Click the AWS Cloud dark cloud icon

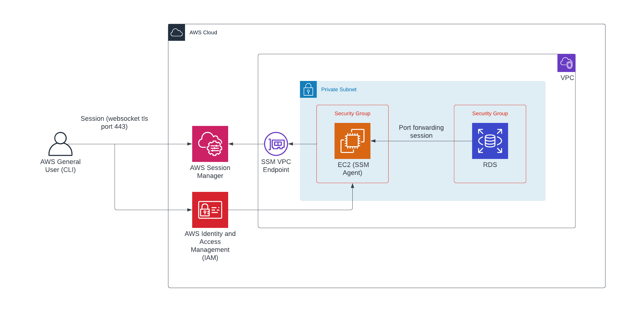[x=177, y=32]
